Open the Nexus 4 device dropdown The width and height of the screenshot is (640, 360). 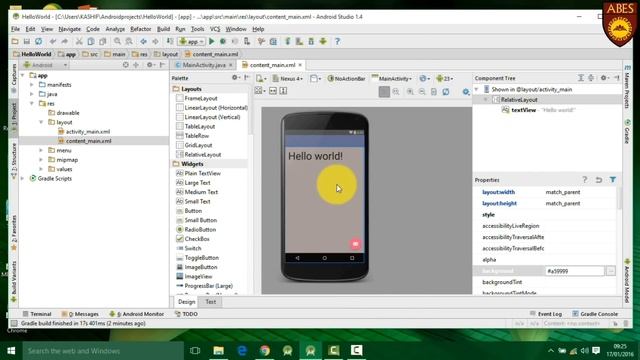pyautogui.click(x=288, y=78)
